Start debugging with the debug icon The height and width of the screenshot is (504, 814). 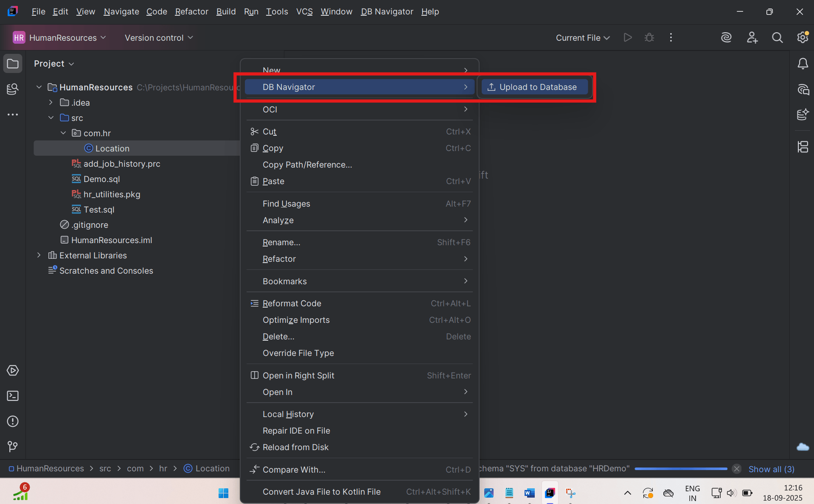tap(649, 37)
